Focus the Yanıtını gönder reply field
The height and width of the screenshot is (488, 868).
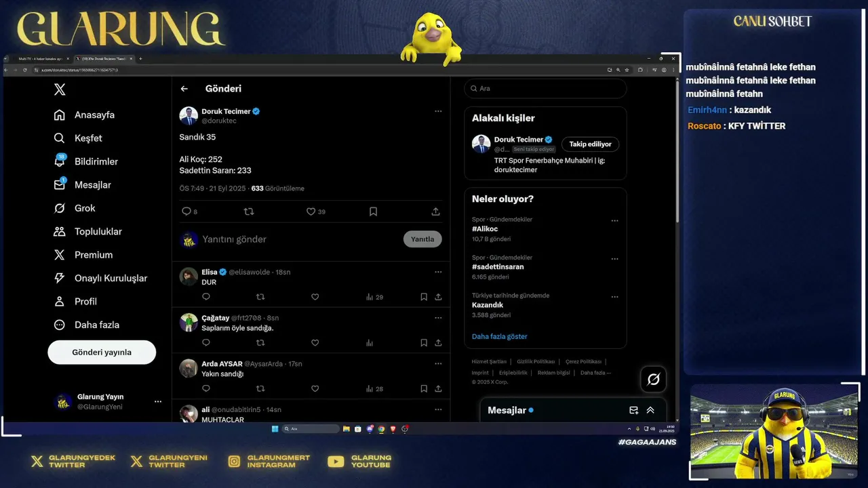tap(298, 239)
